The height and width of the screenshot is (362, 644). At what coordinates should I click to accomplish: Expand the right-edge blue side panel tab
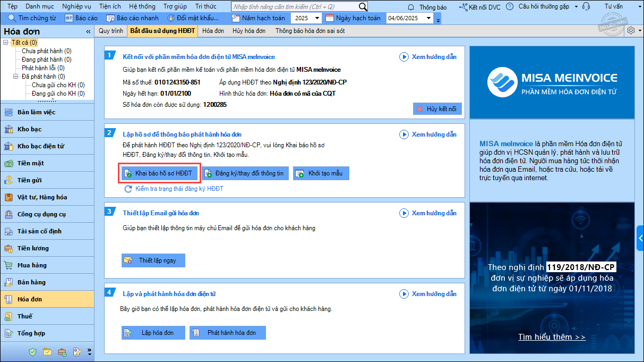(640, 238)
